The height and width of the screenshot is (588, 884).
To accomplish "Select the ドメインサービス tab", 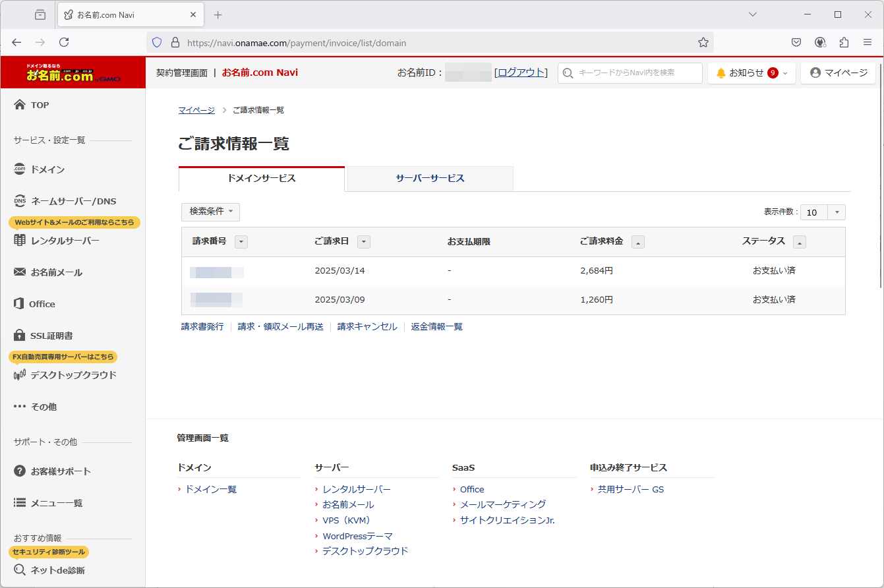I will pyautogui.click(x=261, y=179).
